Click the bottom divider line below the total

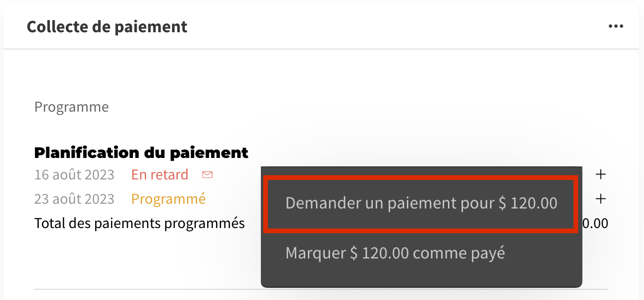tap(140, 289)
